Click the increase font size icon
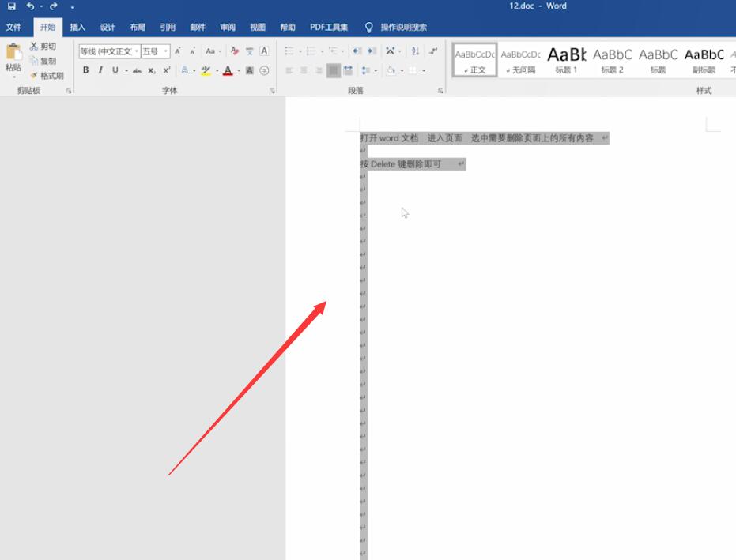Image resolution: width=736 pixels, height=560 pixels. click(x=178, y=51)
